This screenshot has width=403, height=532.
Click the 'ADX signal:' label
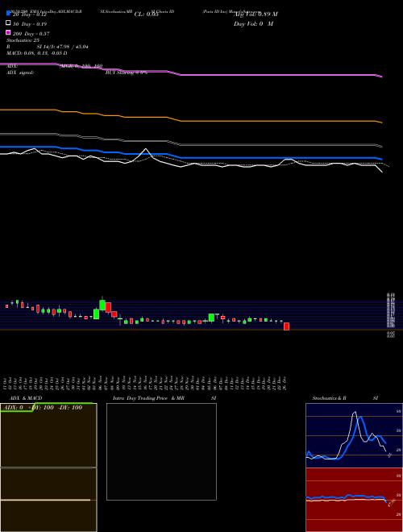tap(20, 73)
